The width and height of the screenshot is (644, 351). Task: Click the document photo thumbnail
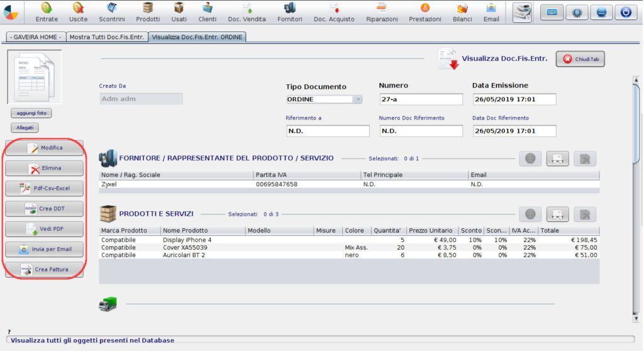click(x=35, y=77)
